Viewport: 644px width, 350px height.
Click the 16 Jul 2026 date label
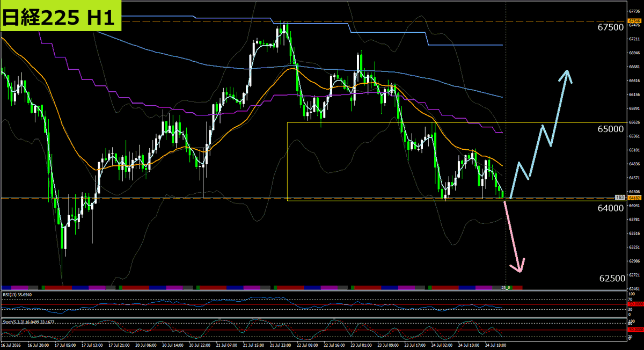[11, 346]
